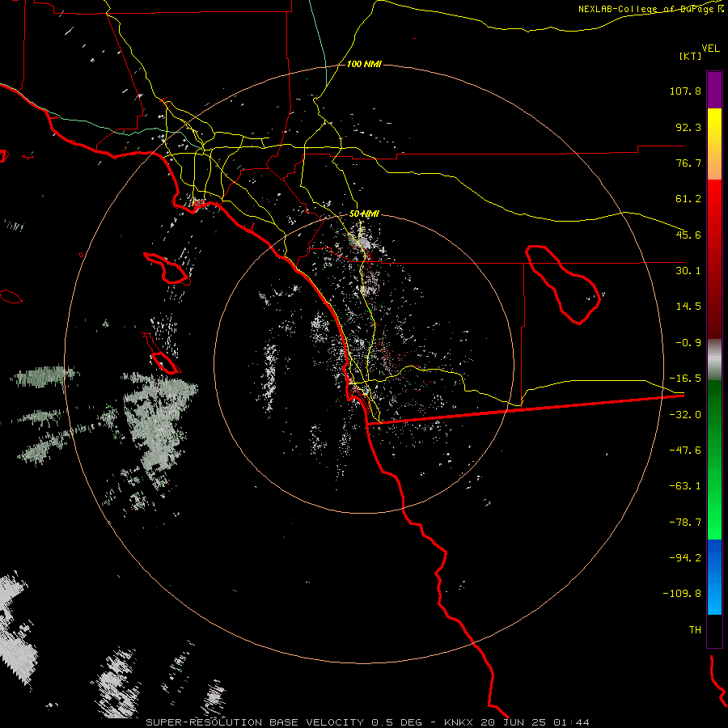The width and height of the screenshot is (728, 728).
Task: Click the -109.8 legend value
Action: tap(683, 594)
